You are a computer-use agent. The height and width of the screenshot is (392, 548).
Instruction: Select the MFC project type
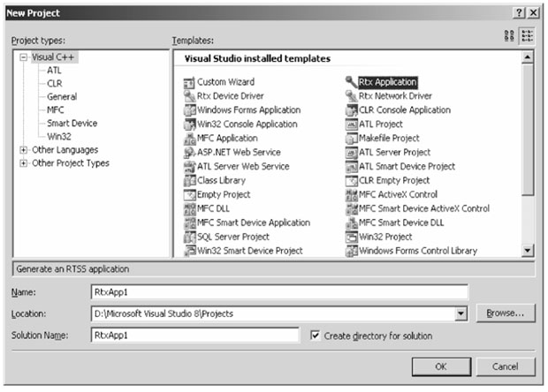(x=56, y=110)
